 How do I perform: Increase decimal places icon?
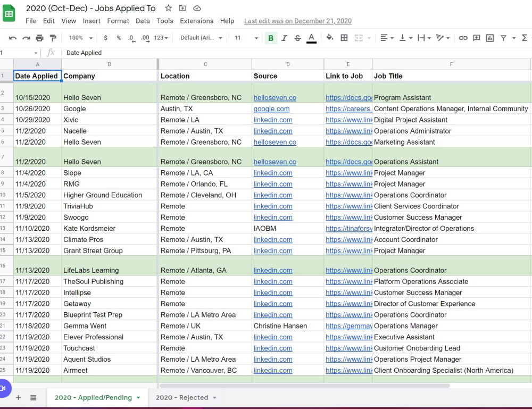click(x=145, y=38)
